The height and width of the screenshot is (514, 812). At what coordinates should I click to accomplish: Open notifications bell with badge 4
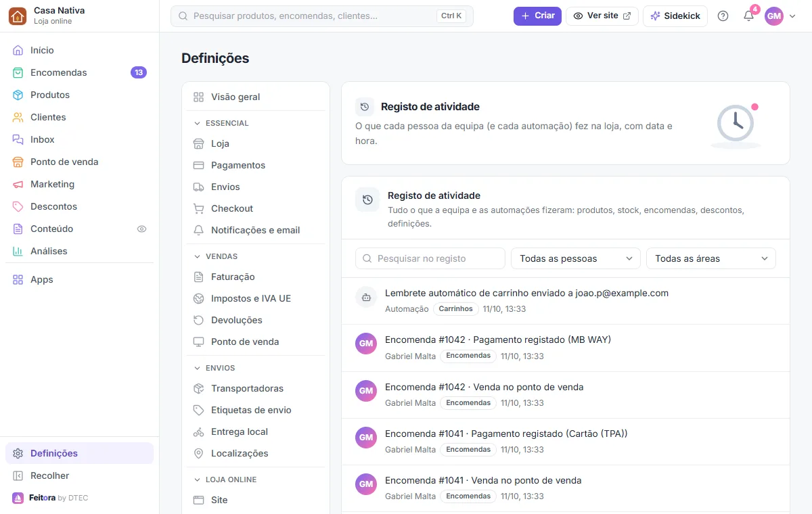click(x=748, y=16)
